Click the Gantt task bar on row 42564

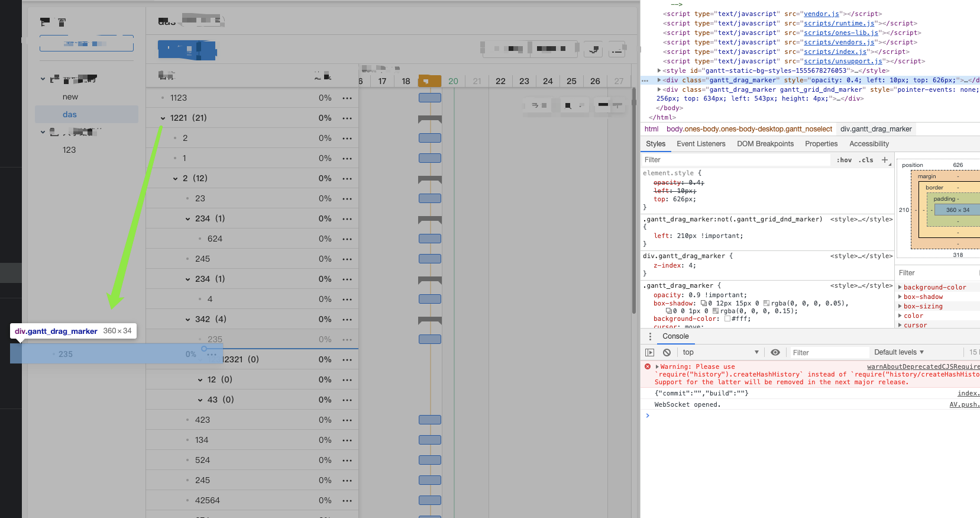coord(430,500)
